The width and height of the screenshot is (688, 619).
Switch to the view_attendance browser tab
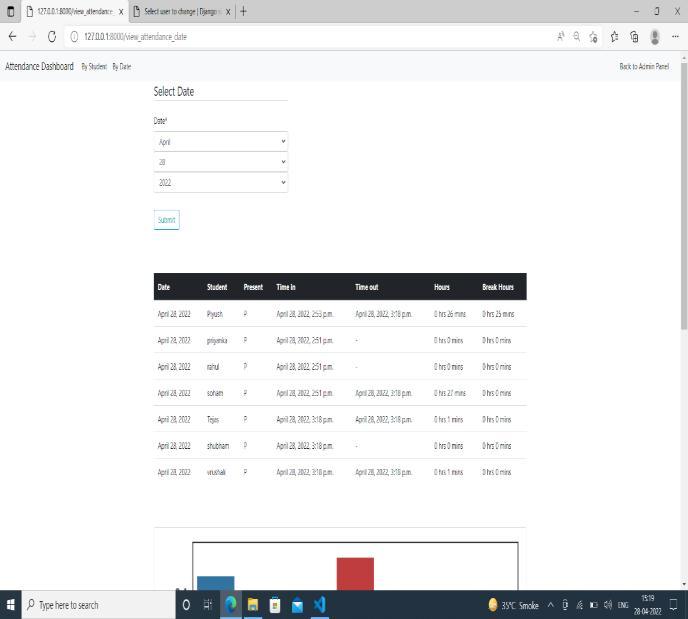coord(75,11)
